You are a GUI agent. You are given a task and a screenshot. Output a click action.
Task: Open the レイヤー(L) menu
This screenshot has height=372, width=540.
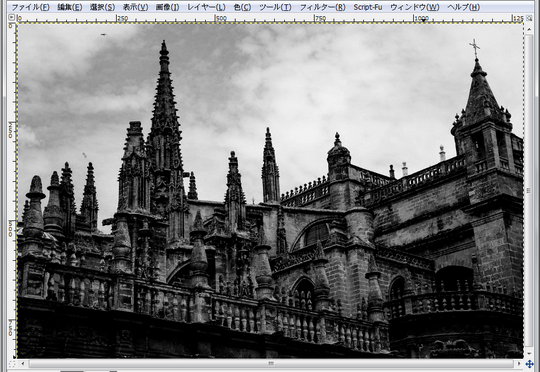(206, 7)
